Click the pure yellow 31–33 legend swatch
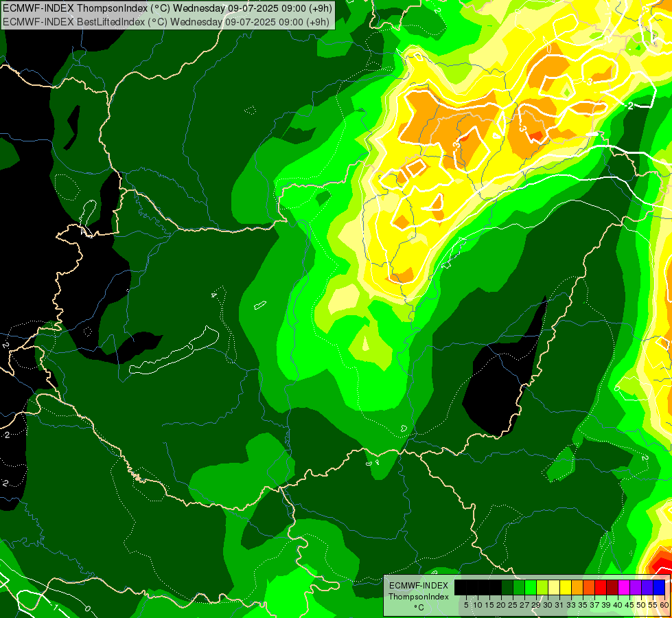 pos(566,587)
